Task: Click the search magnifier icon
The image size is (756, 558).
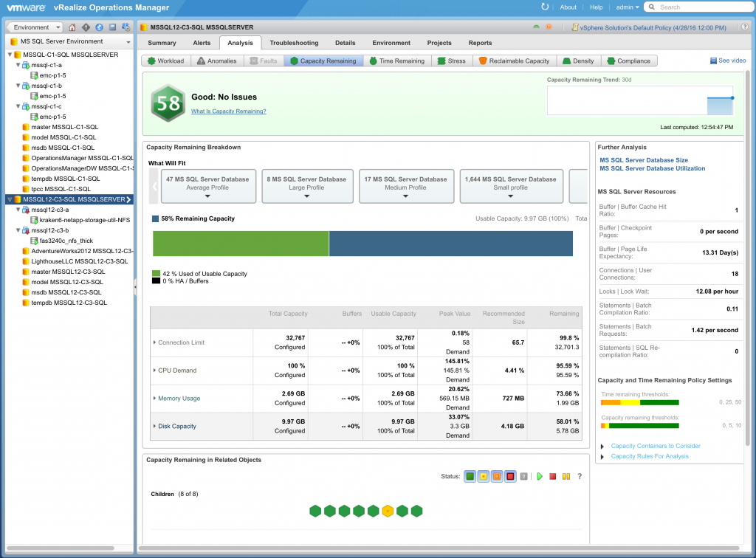Action: click(652, 7)
